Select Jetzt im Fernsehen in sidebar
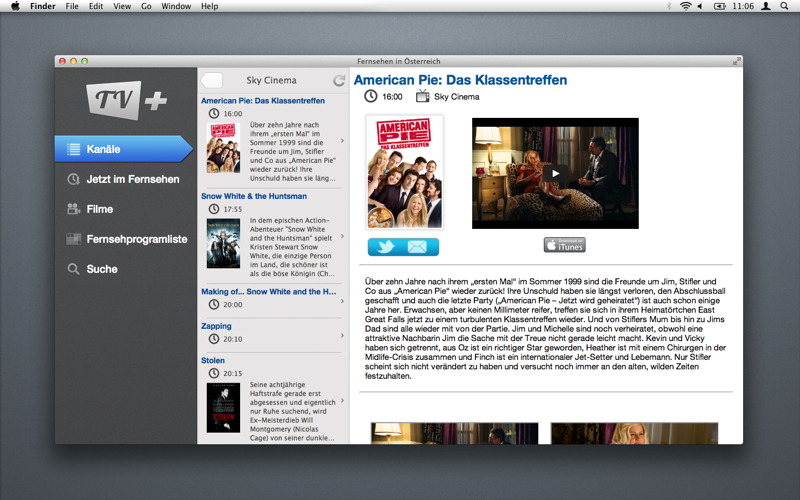The height and width of the screenshot is (500, 800). [133, 179]
